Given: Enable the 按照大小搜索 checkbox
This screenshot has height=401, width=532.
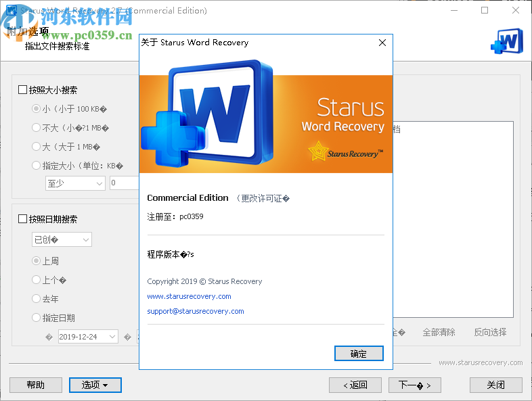Looking at the screenshot, I should pyautogui.click(x=22, y=90).
